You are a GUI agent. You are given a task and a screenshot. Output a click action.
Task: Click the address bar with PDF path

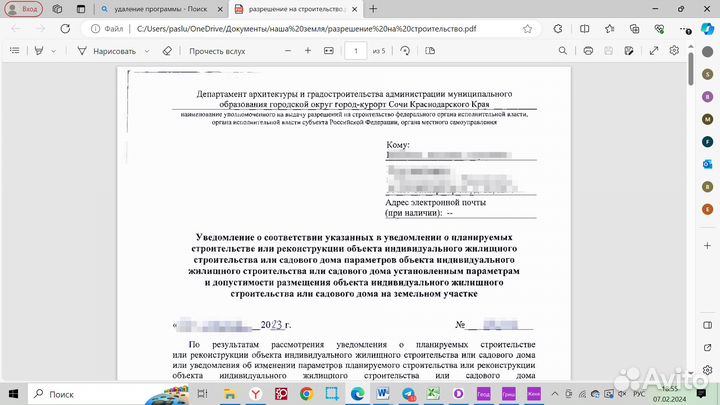tap(307, 29)
